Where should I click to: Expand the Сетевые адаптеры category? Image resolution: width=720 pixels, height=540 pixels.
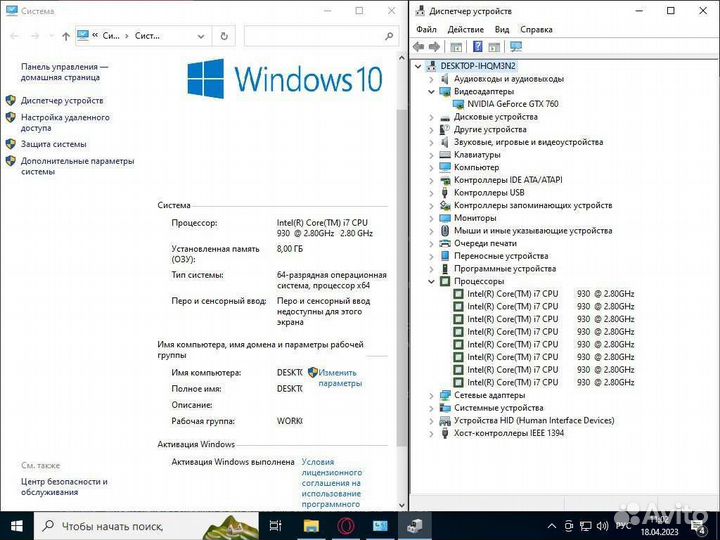pyautogui.click(x=432, y=395)
